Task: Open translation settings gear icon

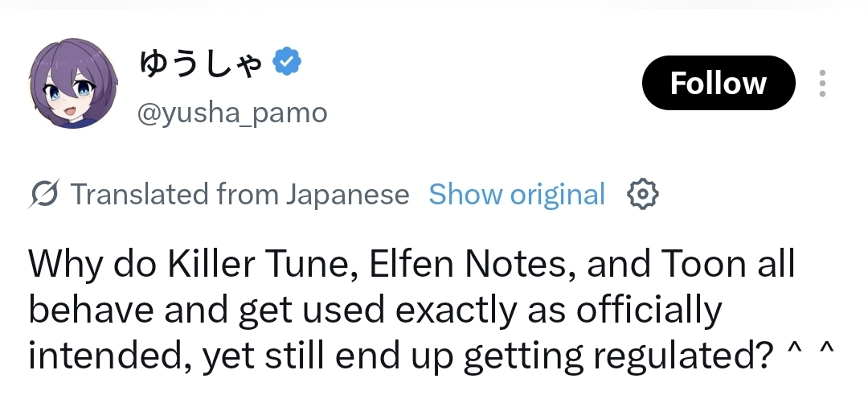Action: (643, 194)
